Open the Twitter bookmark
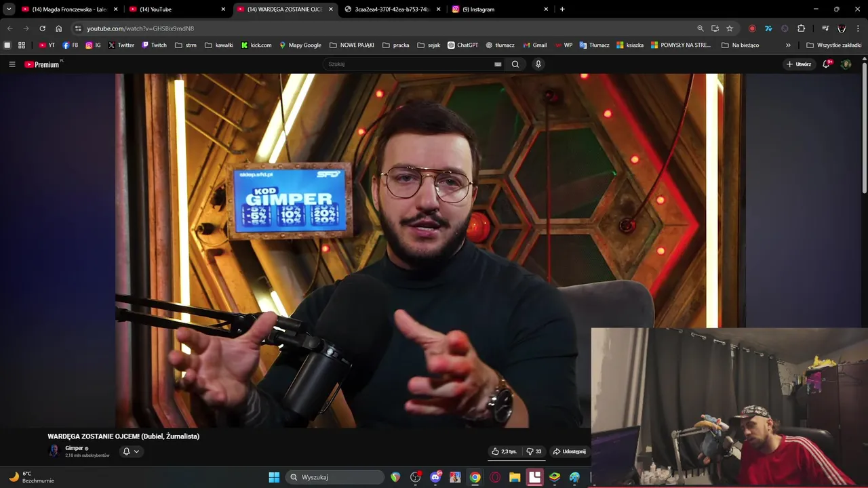 pos(121,45)
